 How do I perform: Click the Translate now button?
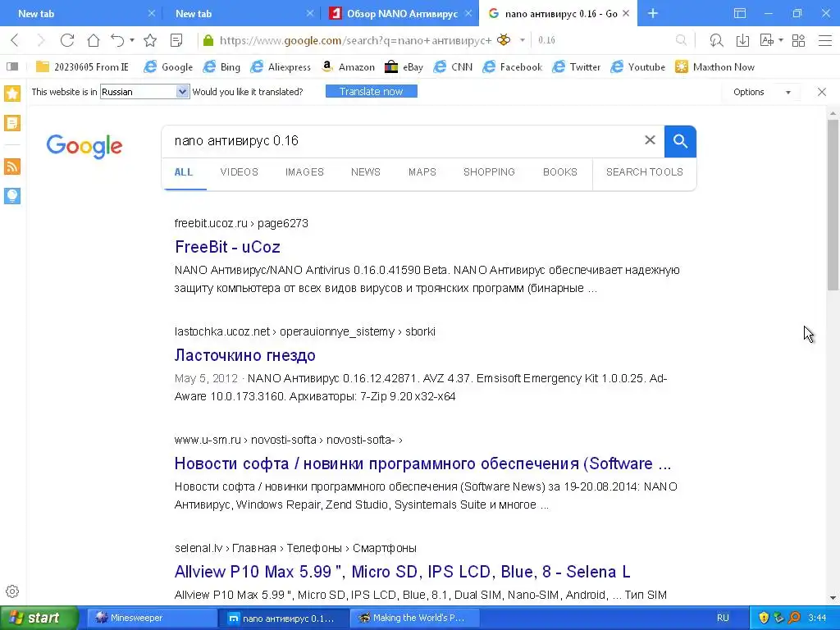372,92
